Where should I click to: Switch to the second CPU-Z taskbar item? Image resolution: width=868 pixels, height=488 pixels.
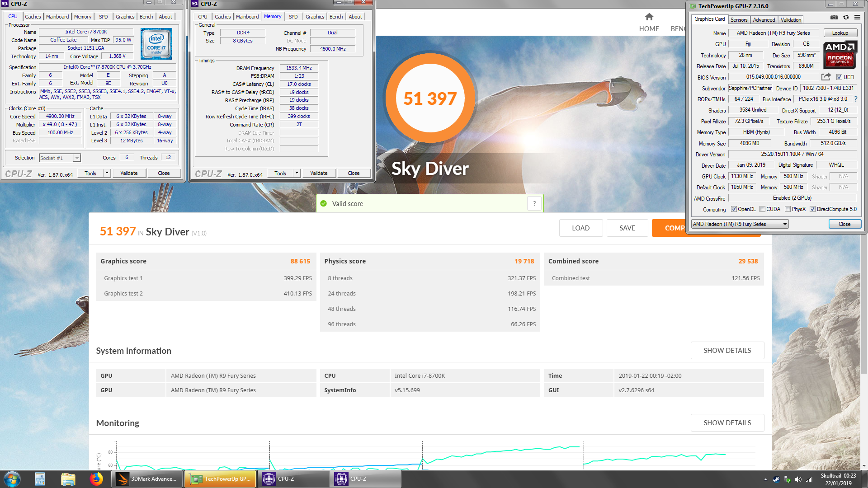coord(367,479)
